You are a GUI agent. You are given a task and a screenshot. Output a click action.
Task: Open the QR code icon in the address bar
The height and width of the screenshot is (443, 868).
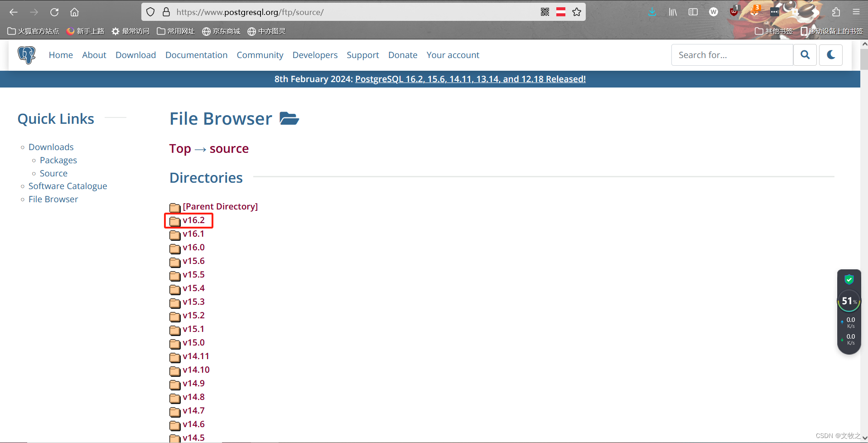point(545,12)
